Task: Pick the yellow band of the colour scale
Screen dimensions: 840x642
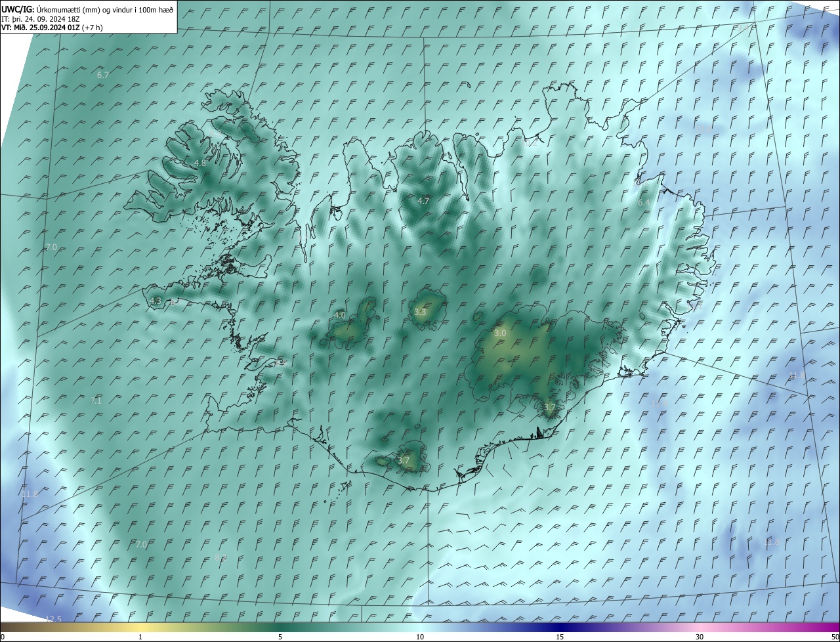Action: 140,627
